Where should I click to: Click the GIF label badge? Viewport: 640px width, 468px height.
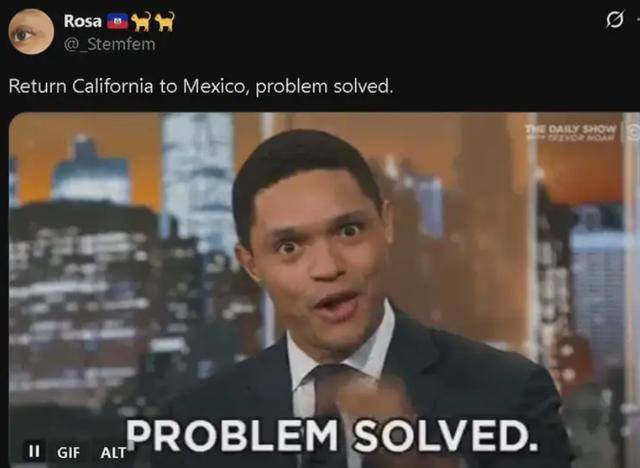click(x=69, y=452)
